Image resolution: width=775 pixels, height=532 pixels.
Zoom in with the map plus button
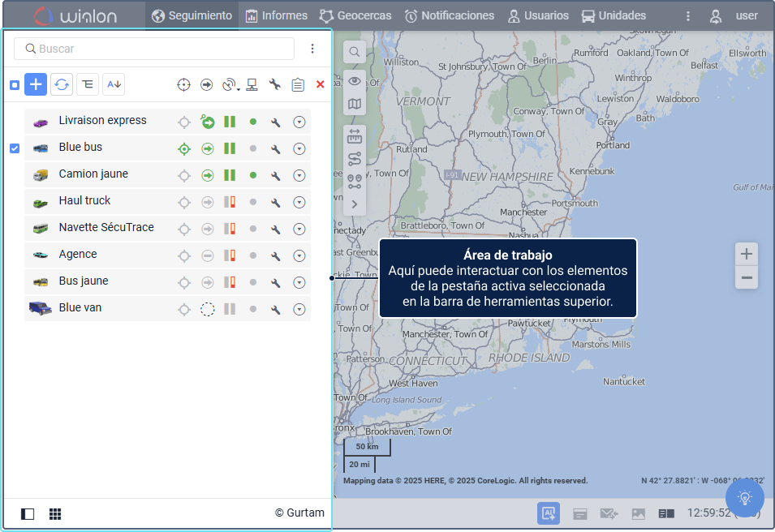pyautogui.click(x=747, y=254)
